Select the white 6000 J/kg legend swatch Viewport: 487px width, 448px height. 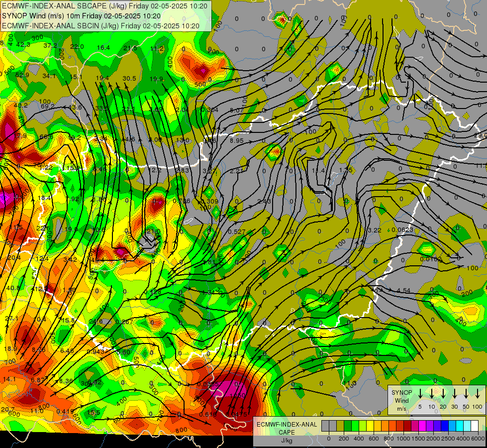(475, 426)
